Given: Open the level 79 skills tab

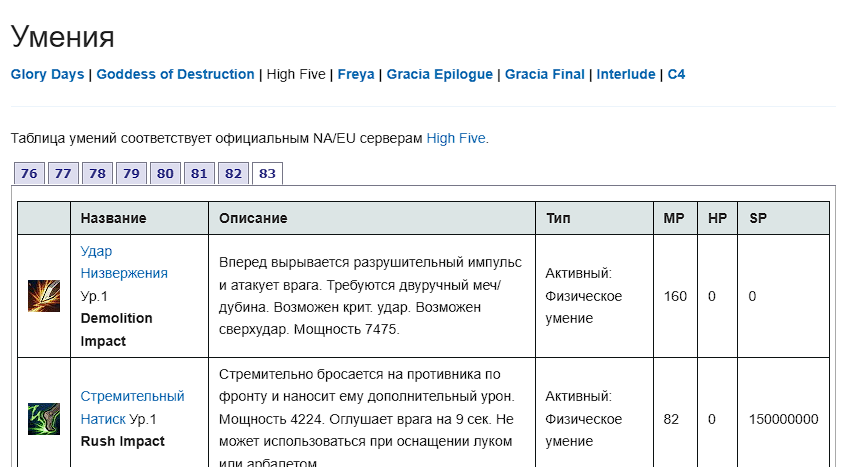Looking at the screenshot, I should point(131,173).
